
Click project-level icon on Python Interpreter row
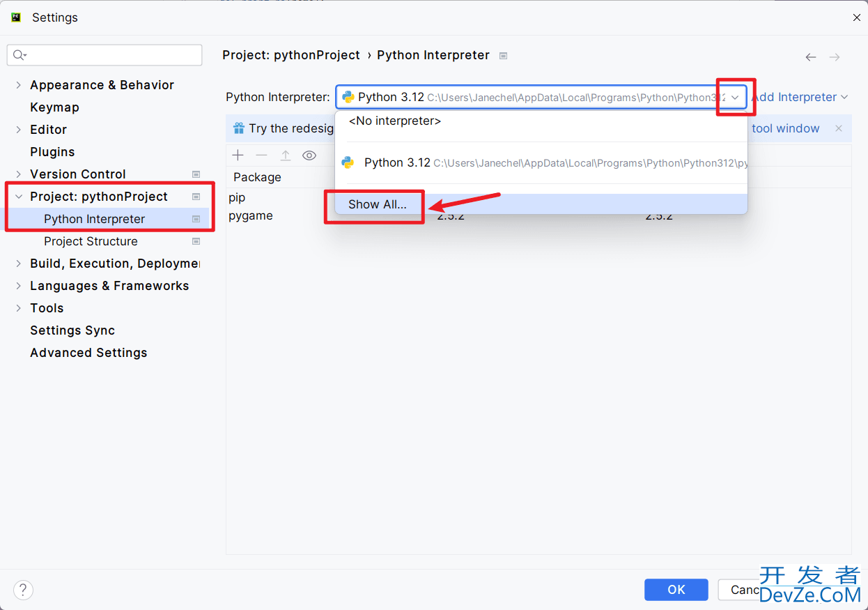coord(196,219)
